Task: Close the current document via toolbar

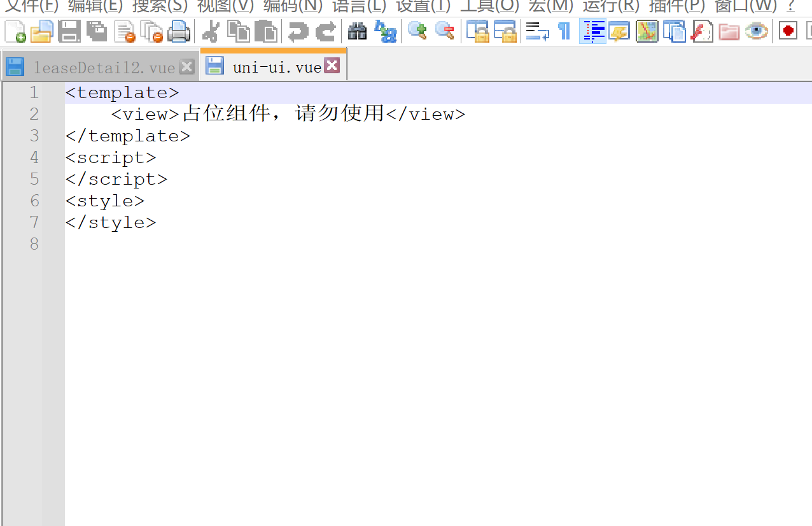Action: click(x=125, y=31)
